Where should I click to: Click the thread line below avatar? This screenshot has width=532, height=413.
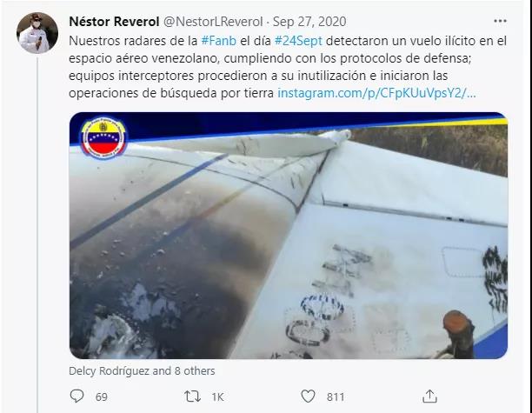37,234
